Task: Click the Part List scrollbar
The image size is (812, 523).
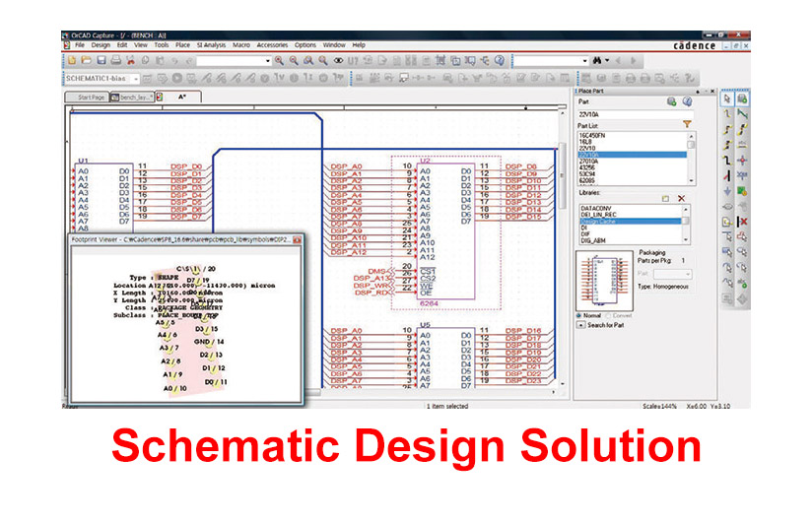Action: point(691,159)
